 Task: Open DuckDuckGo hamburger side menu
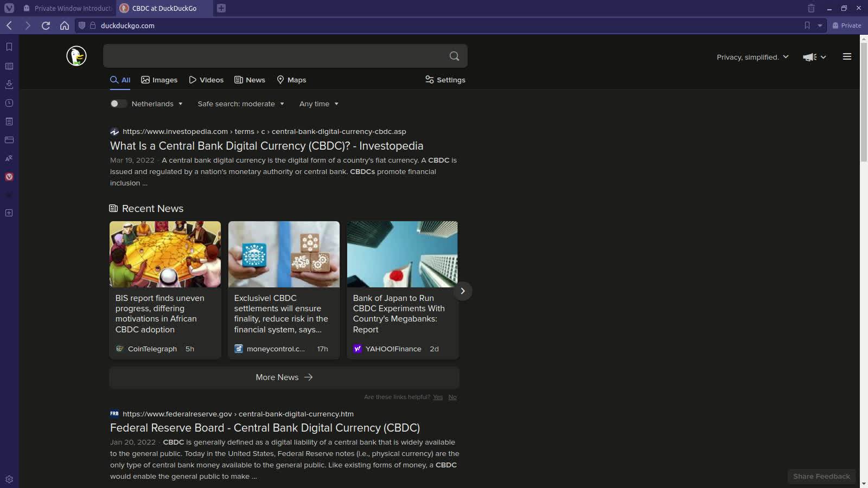pyautogui.click(x=847, y=56)
